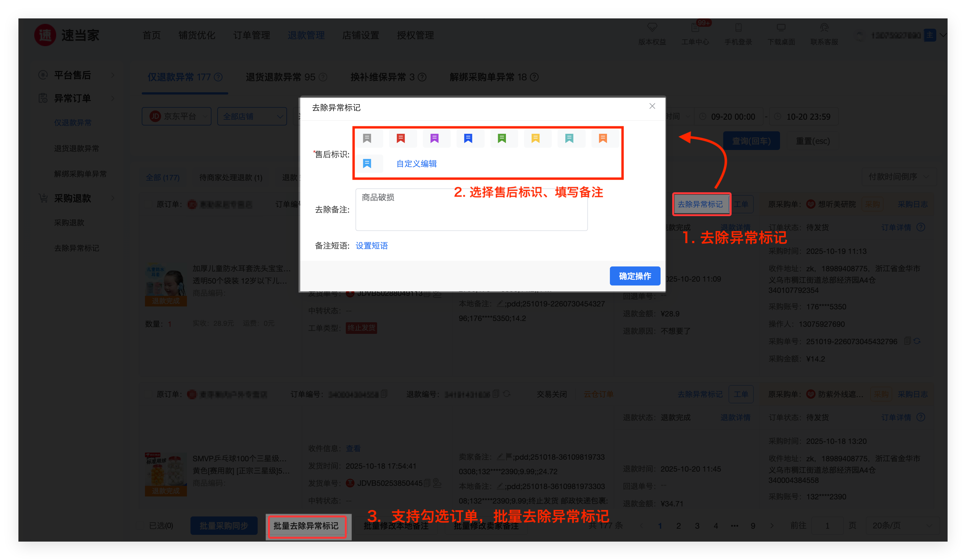Click the orange flag marker
966x560 pixels.
tap(603, 138)
